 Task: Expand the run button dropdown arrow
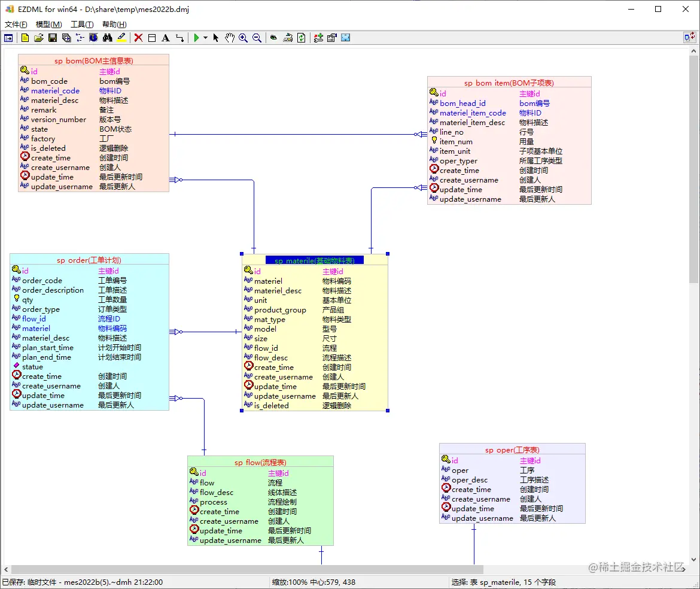pyautogui.click(x=205, y=38)
